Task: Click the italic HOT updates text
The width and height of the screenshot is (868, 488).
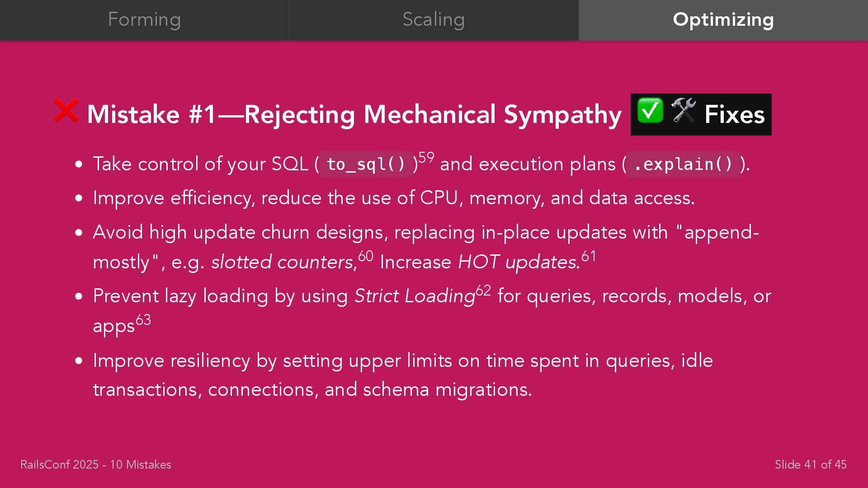Action: 519,262
